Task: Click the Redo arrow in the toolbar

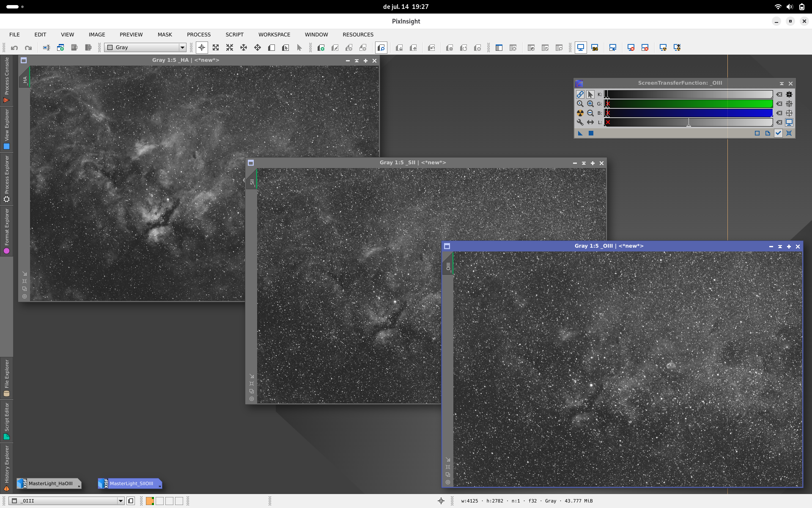Action: pyautogui.click(x=28, y=48)
